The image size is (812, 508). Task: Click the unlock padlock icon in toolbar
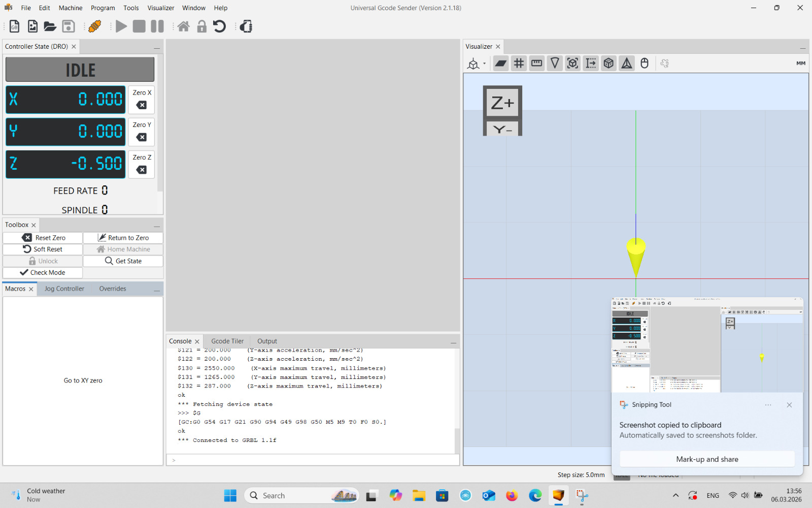coord(201,26)
